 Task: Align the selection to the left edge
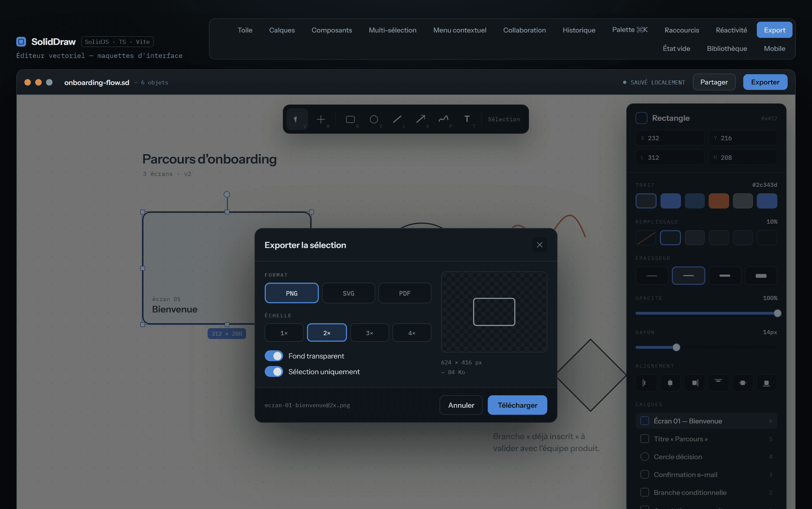tap(646, 383)
